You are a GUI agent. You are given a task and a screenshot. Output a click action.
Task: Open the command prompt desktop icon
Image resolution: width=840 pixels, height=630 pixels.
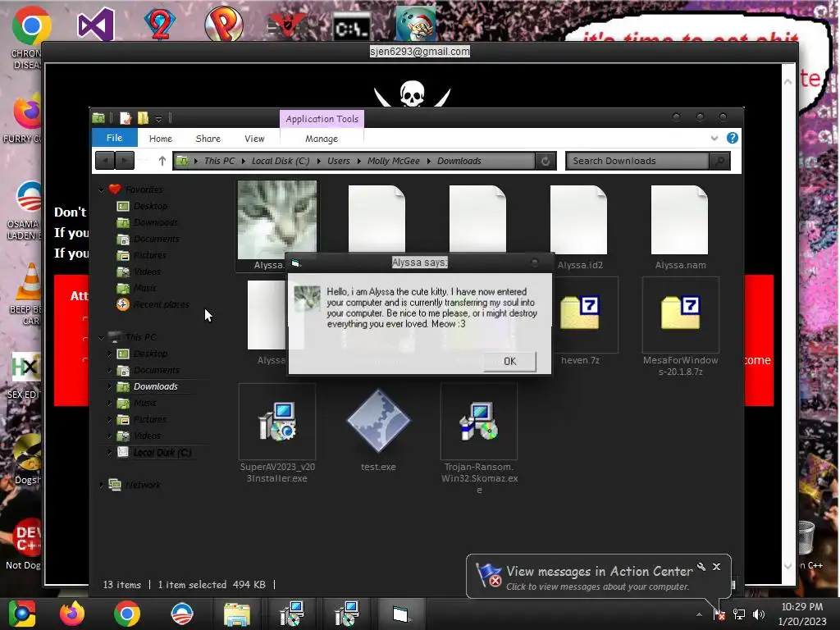click(x=351, y=28)
